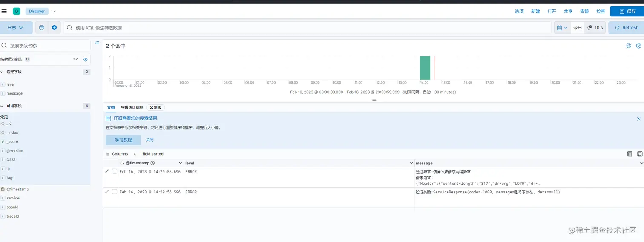Screen dimensions: 644x242
Task: Open the hamburger navigation menu
Action: click(x=4, y=11)
